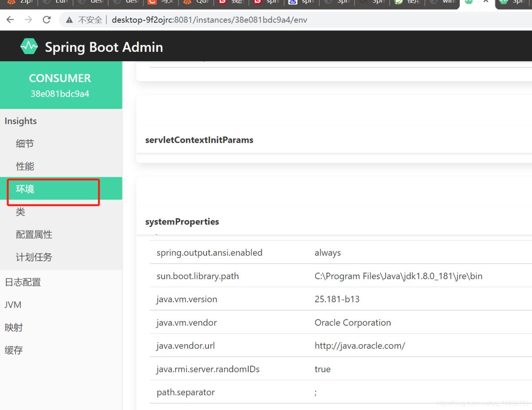Click the CONSUMER instance header panel
The height and width of the screenshot is (410, 532).
click(60, 85)
